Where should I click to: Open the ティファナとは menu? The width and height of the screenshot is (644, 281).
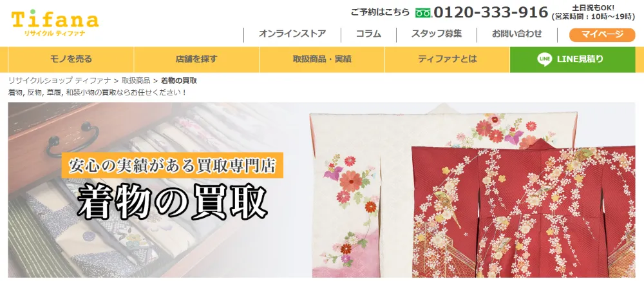tap(448, 59)
